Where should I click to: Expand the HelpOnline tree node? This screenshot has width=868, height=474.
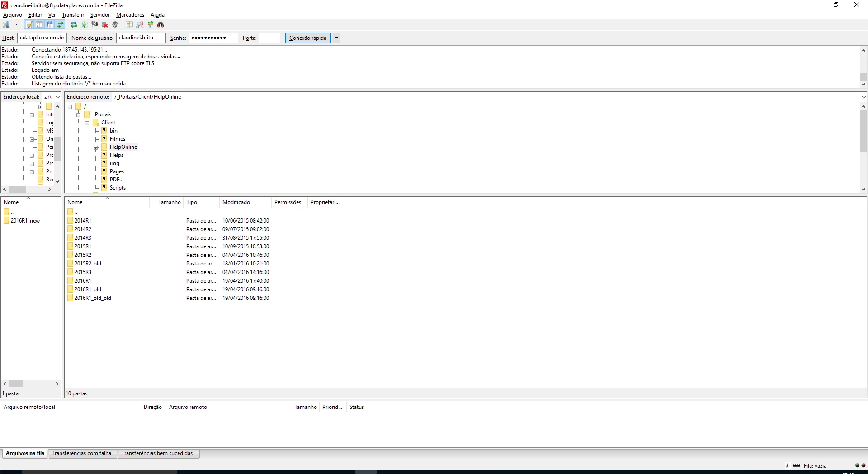[96, 147]
